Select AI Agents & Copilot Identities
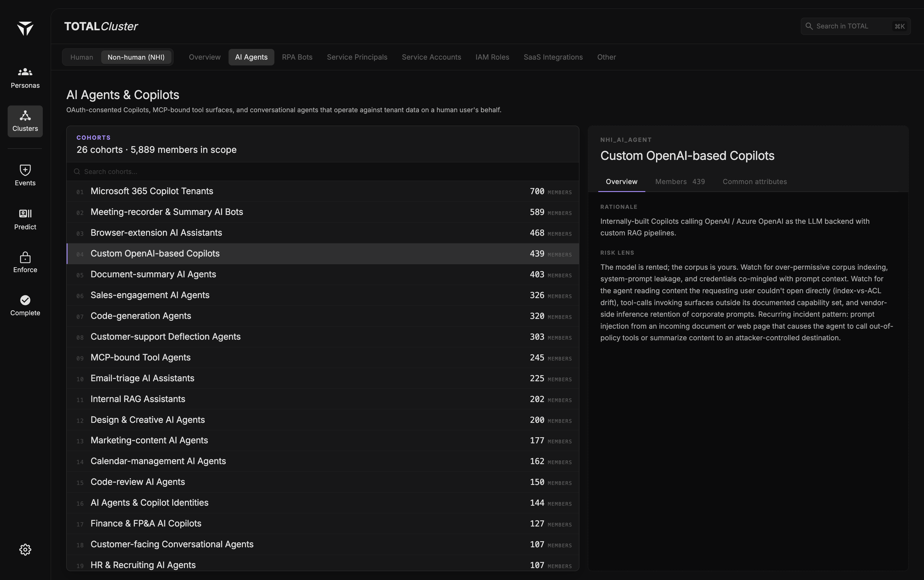The image size is (924, 580). pos(323,503)
